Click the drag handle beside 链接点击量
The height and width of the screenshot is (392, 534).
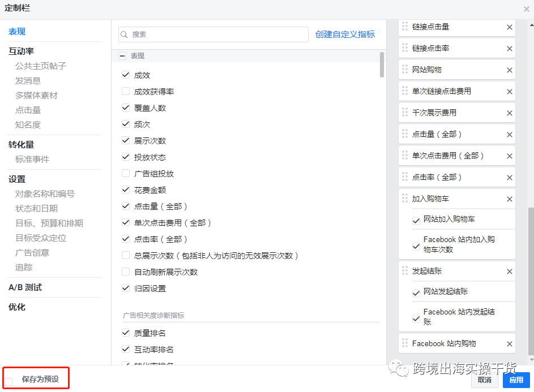pos(405,27)
